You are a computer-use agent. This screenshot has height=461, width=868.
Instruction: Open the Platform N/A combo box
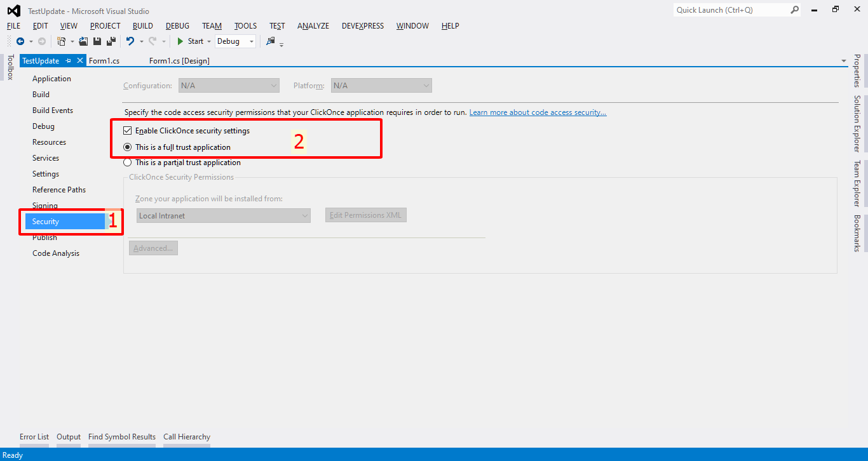(381, 85)
